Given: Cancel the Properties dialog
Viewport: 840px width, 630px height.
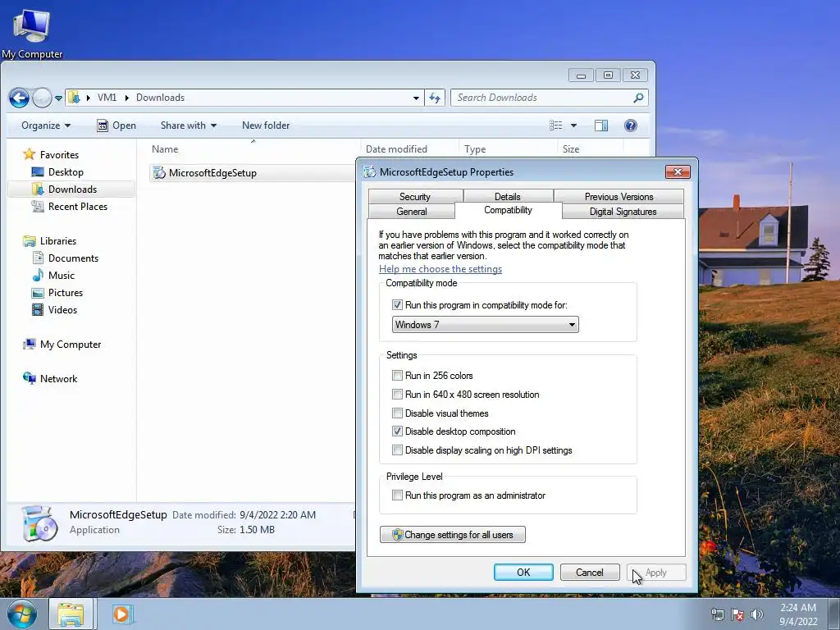Looking at the screenshot, I should (x=590, y=572).
